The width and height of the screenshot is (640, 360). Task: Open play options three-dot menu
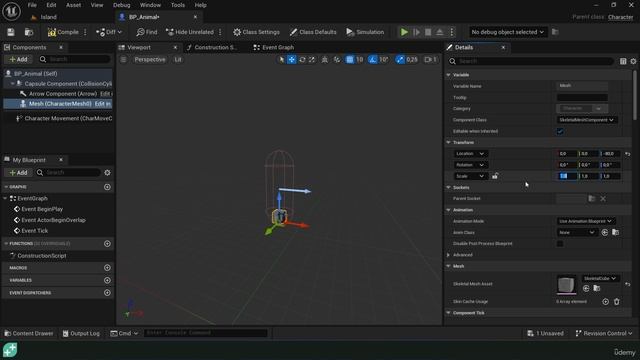(x=451, y=32)
